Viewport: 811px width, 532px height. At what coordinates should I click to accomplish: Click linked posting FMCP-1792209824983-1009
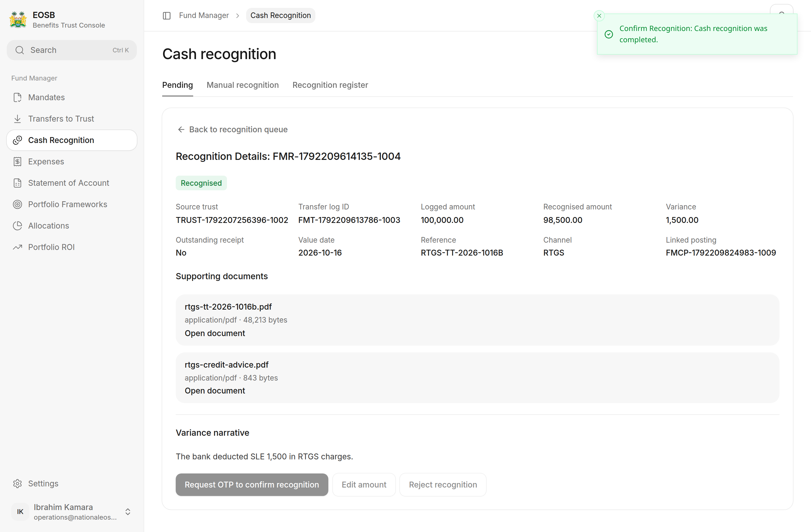pos(721,253)
